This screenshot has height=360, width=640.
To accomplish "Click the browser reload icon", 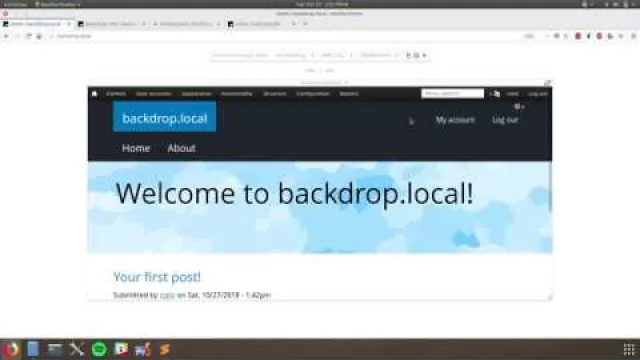I will [x=28, y=36].
